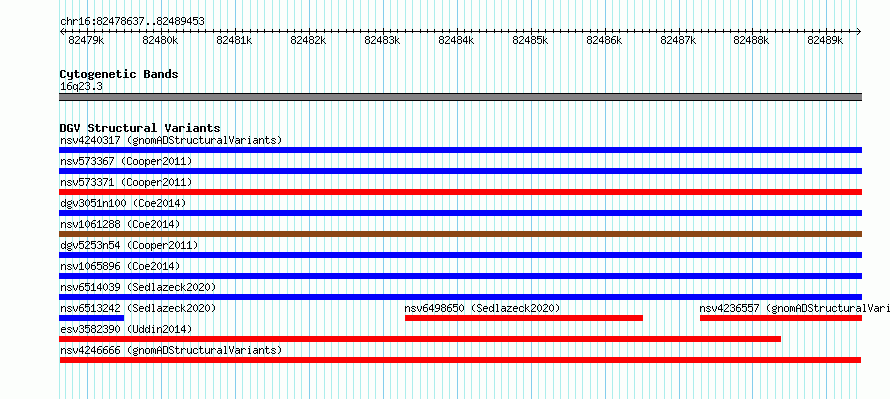The height and width of the screenshot is (399, 890).
Task: Click the red bar for nsv6498650
Action: tap(524, 318)
